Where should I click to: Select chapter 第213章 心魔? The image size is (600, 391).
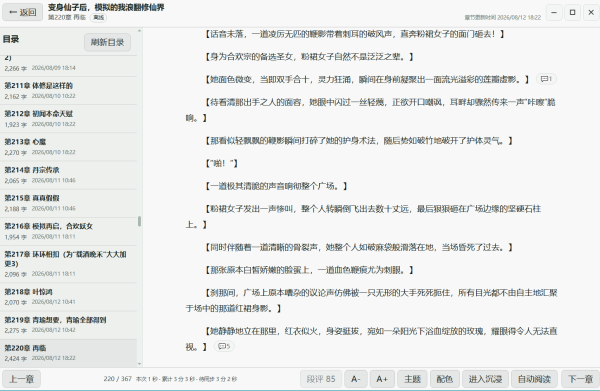coord(68,147)
